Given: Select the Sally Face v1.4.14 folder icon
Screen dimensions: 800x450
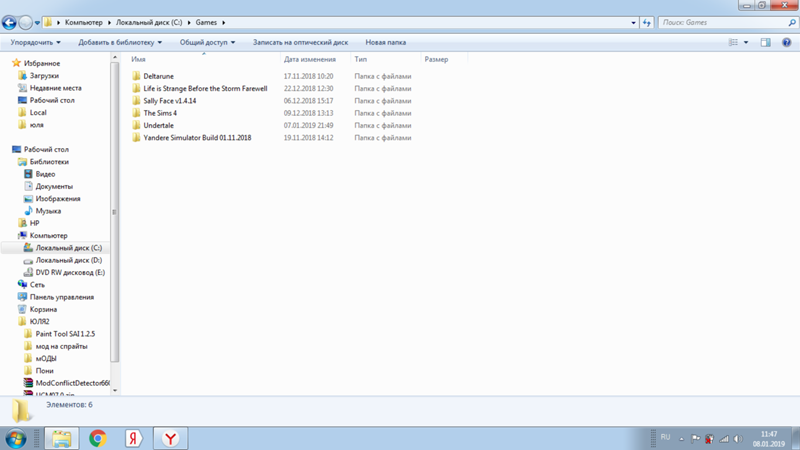Looking at the screenshot, I should [136, 101].
